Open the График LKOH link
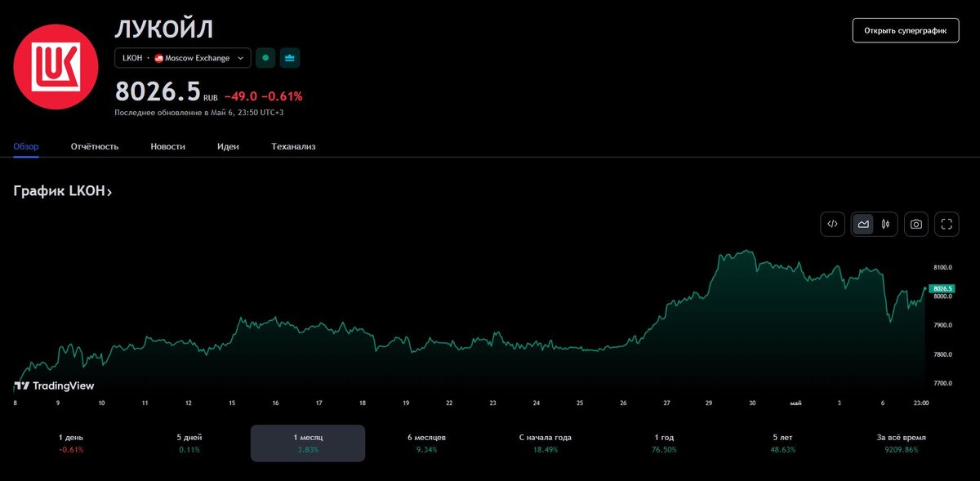The image size is (980, 481). click(62, 191)
